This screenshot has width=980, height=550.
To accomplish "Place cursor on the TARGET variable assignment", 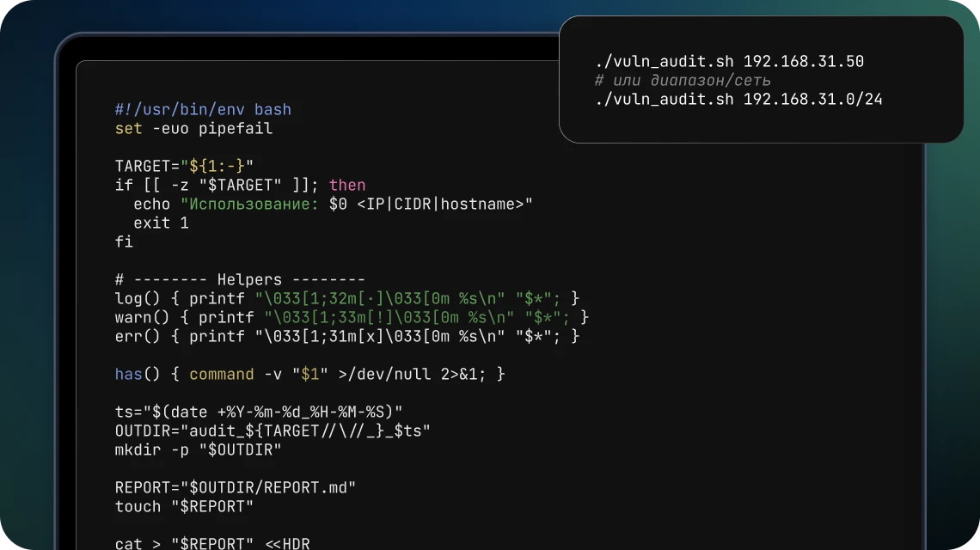I will [x=185, y=166].
